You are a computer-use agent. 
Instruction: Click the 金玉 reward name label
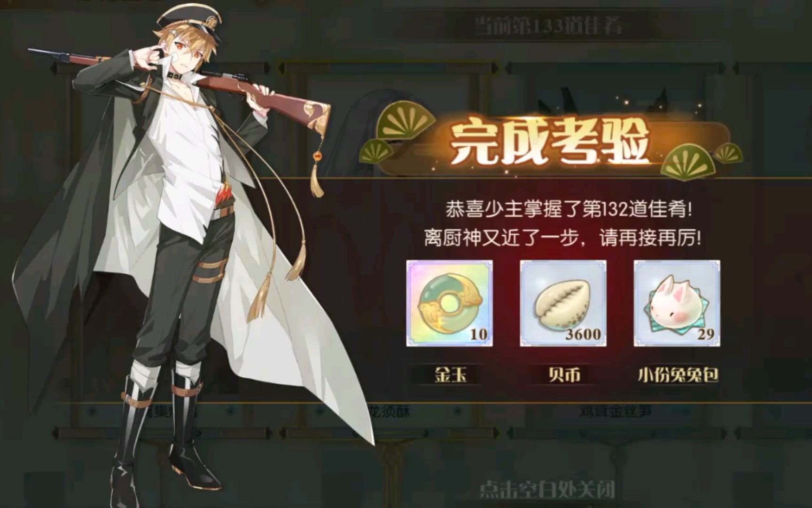(450, 375)
